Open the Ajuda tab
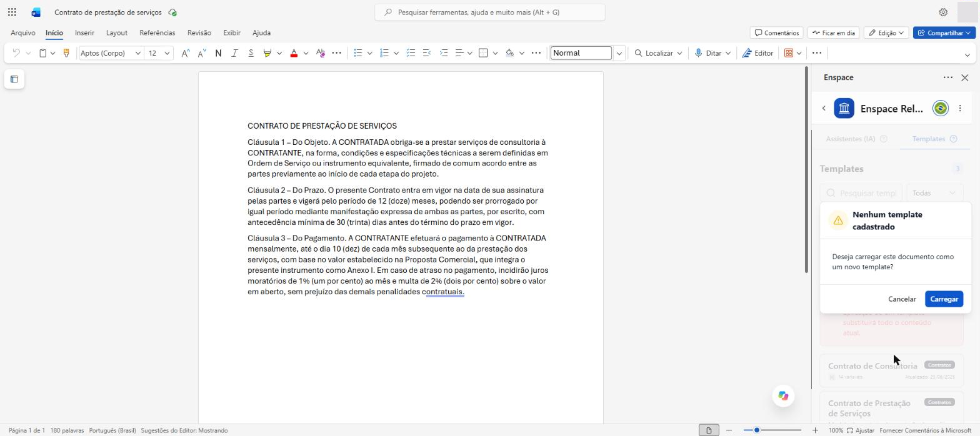This screenshot has width=980, height=436. [261, 32]
